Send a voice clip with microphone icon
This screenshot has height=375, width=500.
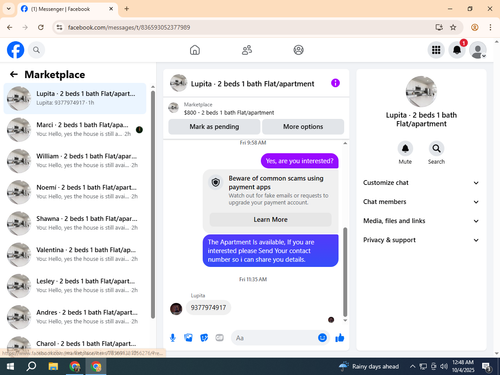tap(173, 338)
